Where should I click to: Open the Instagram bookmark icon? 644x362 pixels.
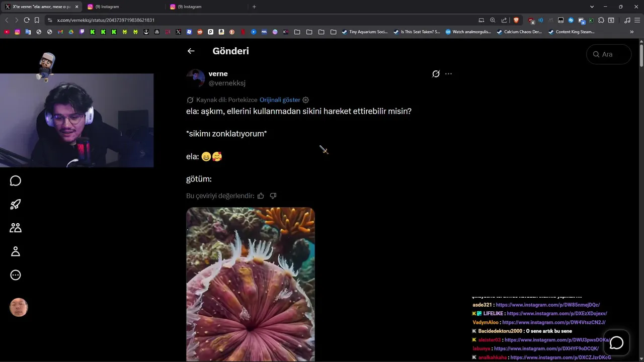coord(17,32)
